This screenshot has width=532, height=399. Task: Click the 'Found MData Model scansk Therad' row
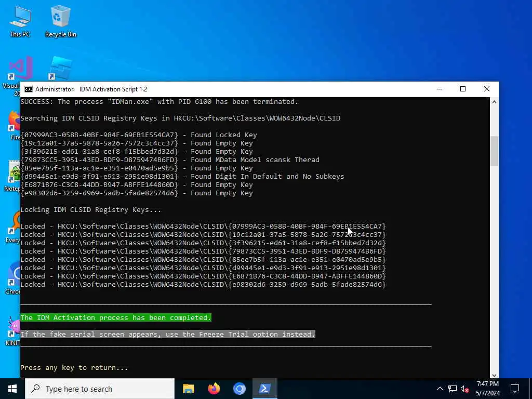coord(170,160)
